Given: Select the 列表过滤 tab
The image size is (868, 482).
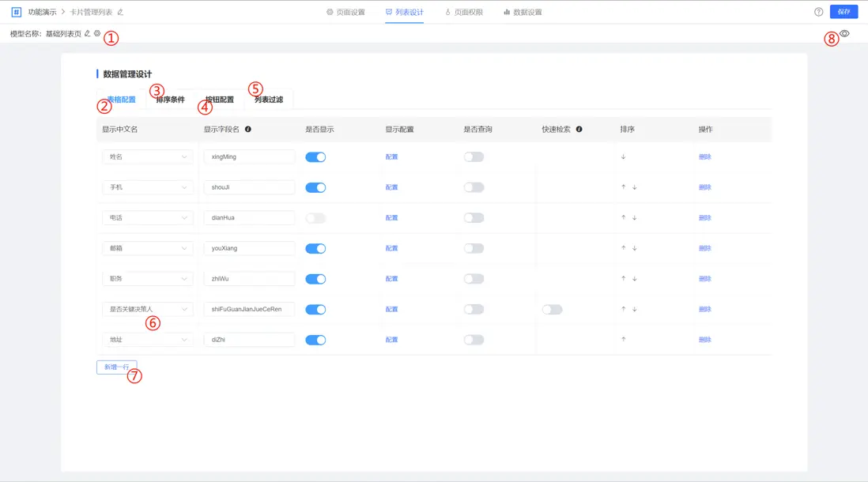Looking at the screenshot, I should point(269,100).
